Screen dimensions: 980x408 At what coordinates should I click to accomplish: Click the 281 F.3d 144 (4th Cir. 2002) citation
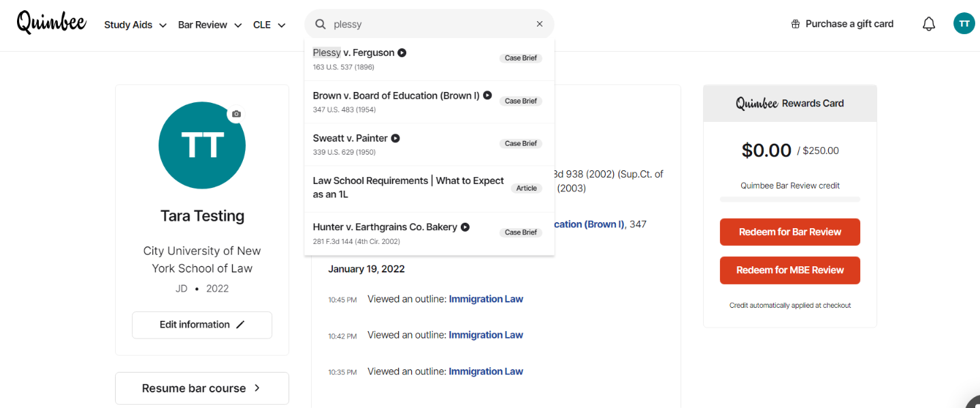pyautogui.click(x=357, y=241)
